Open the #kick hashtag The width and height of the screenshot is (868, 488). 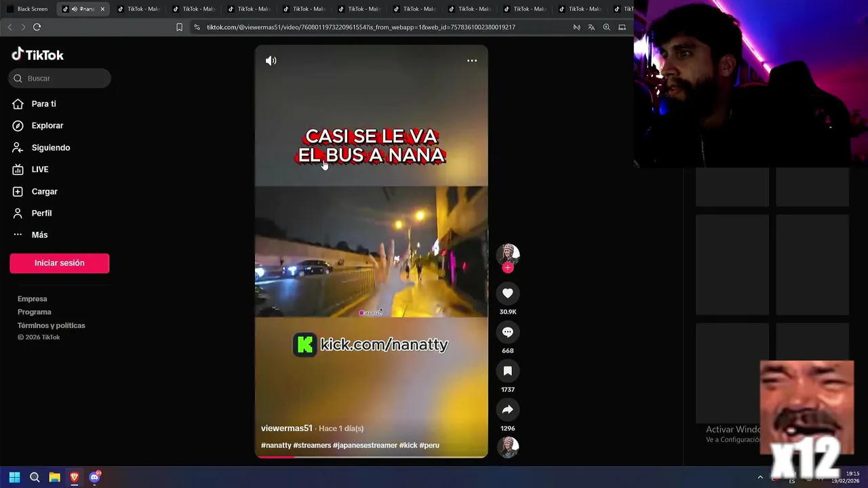tap(408, 445)
